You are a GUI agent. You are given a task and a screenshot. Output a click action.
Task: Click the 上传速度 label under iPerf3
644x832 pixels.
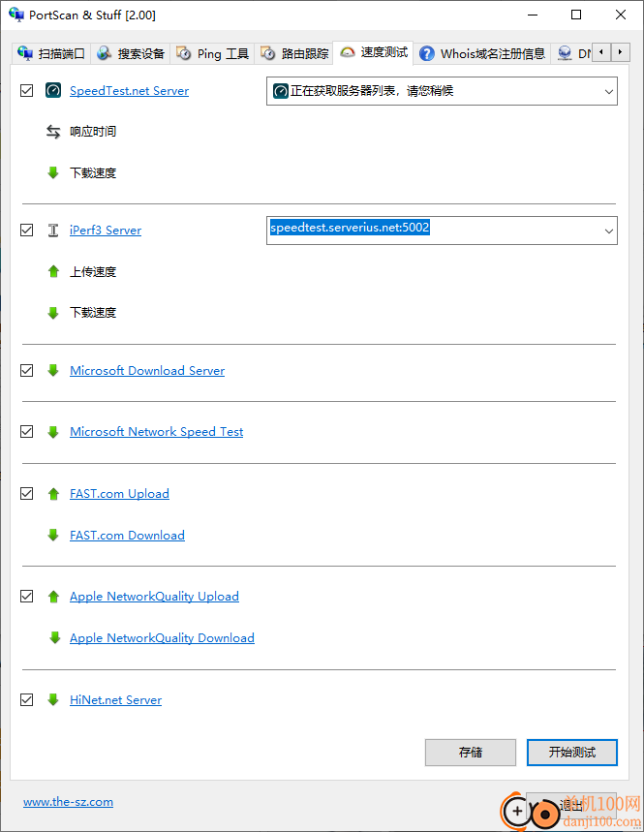click(93, 271)
